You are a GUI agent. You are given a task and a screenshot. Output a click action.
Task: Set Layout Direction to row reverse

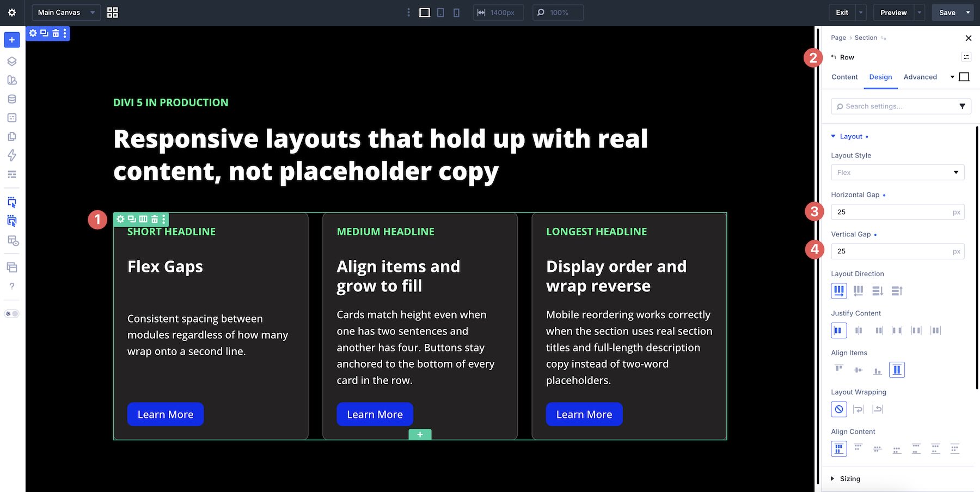(x=859, y=291)
